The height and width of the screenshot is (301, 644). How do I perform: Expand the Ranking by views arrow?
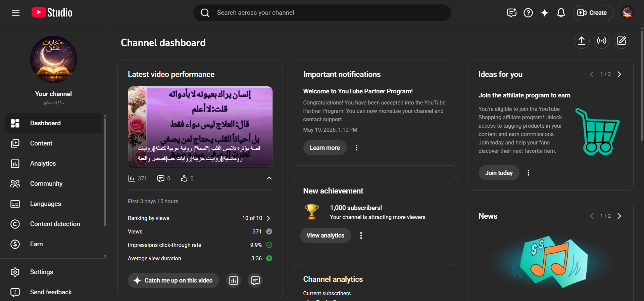268,218
